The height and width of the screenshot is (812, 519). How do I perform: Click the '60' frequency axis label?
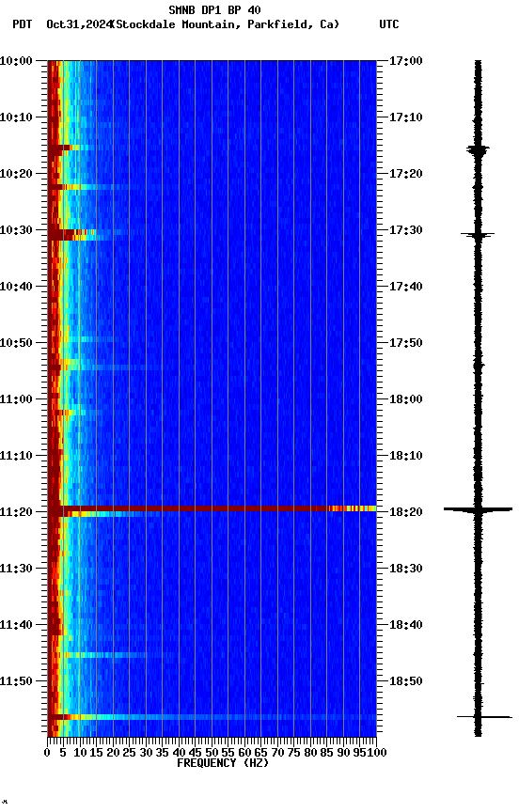244,753
